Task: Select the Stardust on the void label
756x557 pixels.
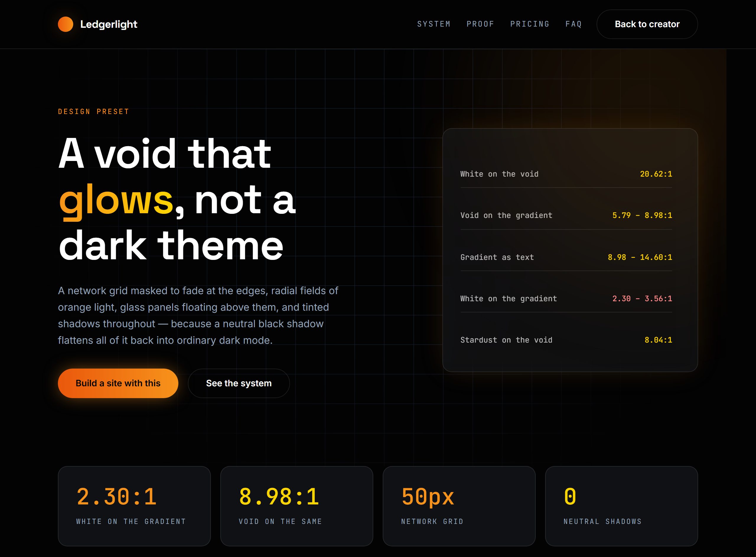Action: click(506, 340)
